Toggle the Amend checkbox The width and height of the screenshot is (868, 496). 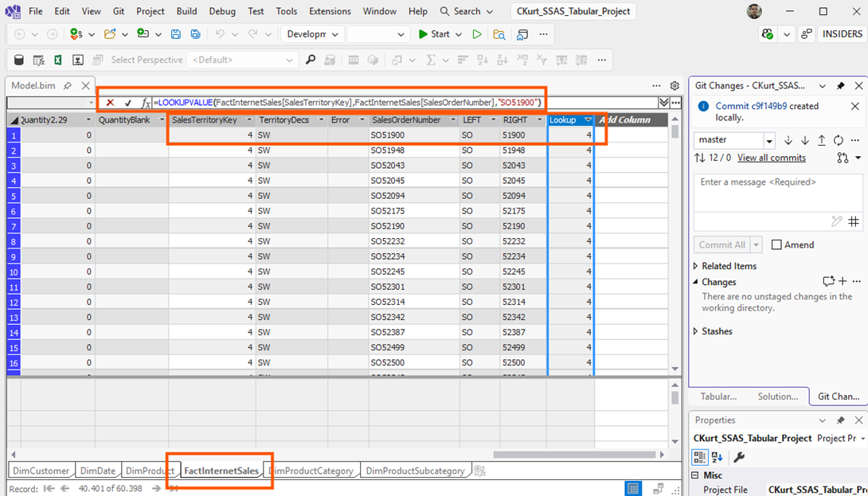(x=776, y=244)
